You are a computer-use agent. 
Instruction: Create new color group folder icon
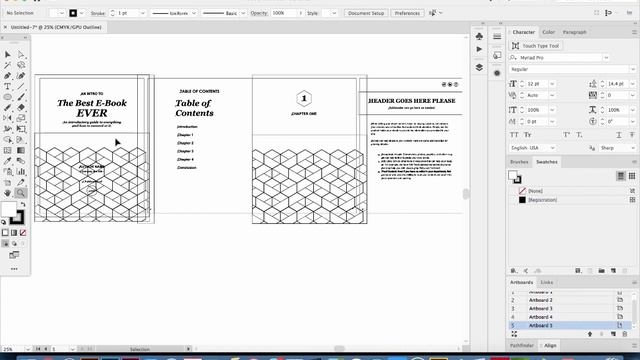point(601,271)
